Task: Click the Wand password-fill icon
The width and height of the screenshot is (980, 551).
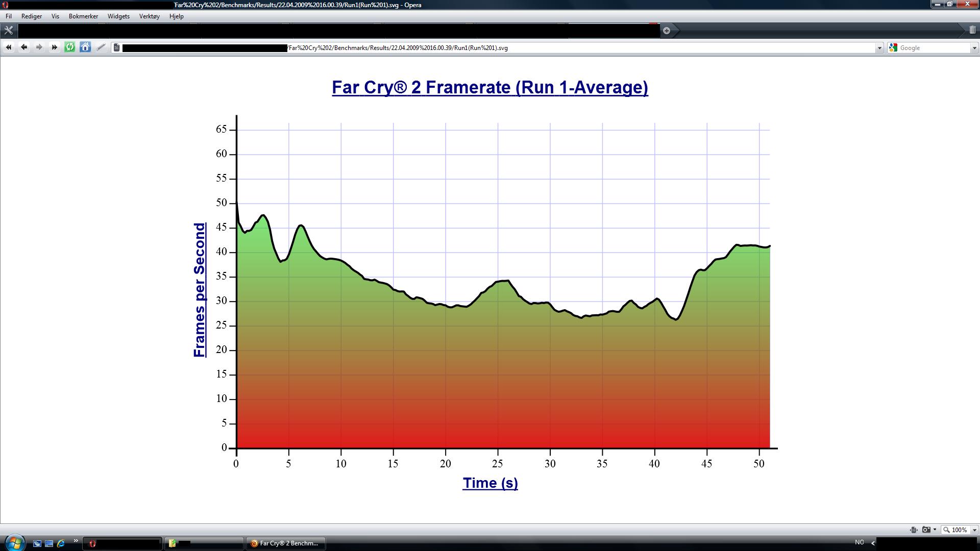Action: [101, 47]
